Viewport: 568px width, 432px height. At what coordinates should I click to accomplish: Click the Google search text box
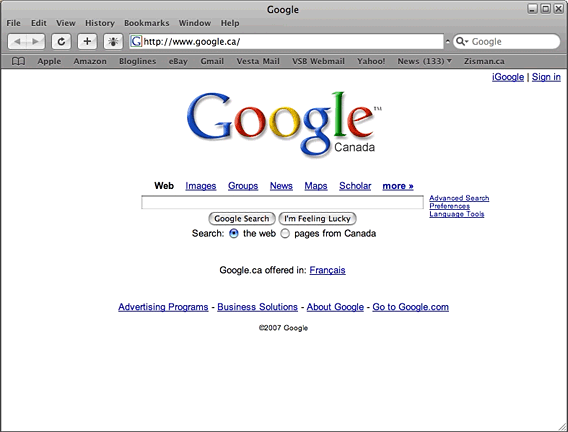click(x=282, y=202)
